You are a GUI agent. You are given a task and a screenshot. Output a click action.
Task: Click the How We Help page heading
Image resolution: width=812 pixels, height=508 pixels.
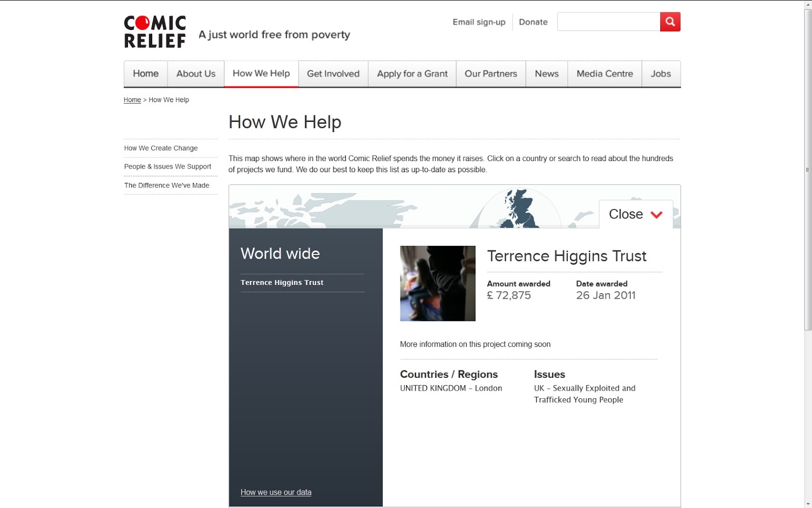[x=285, y=122]
